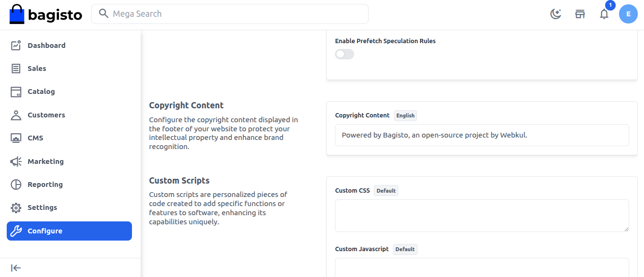644x277 pixels.
Task: Open the storefront shop icon
Action: (580, 14)
